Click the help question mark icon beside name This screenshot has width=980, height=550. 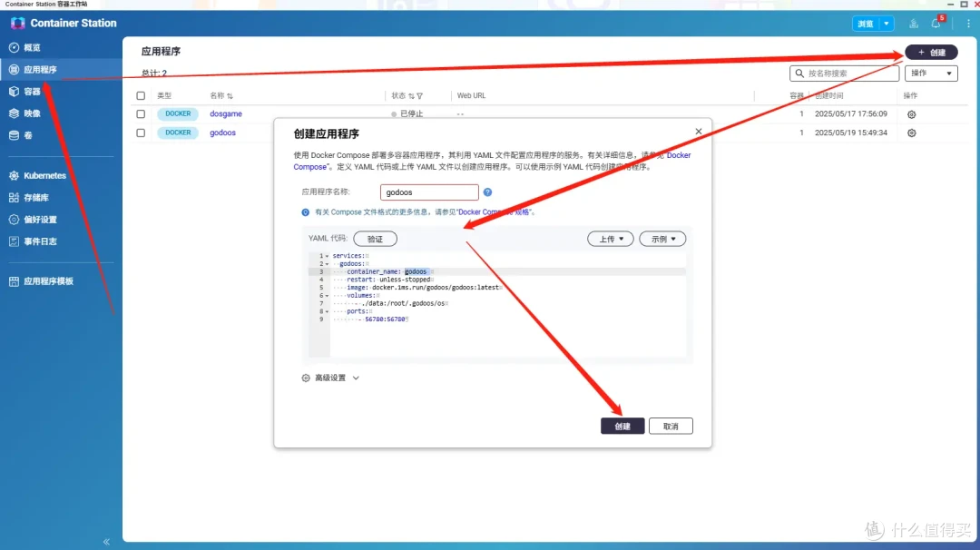(487, 192)
